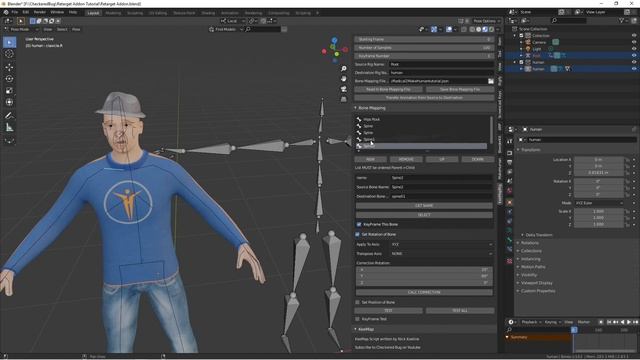Image resolution: width=640 pixels, height=360 pixels.
Task: Click the Outliner filter funnel icon
Action: pos(622,20)
